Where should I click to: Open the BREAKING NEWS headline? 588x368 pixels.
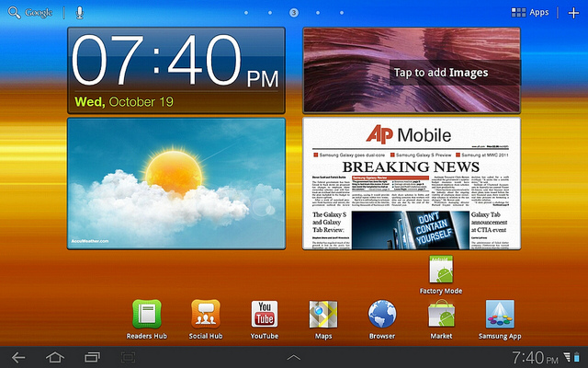tap(411, 167)
